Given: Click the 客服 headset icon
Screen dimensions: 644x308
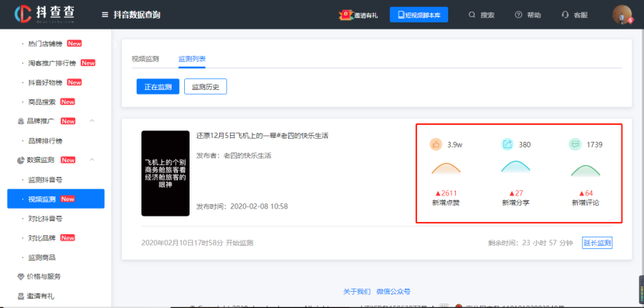Looking at the screenshot, I should pyautogui.click(x=565, y=16).
